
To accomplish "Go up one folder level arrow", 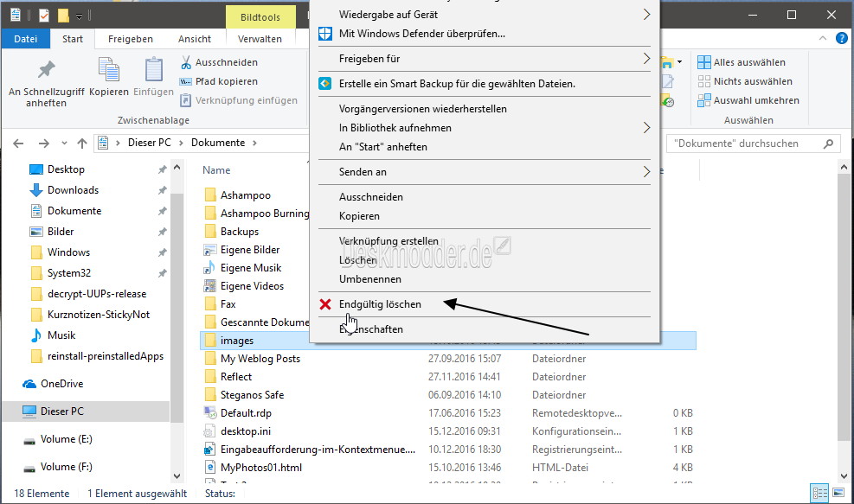I will pos(82,144).
